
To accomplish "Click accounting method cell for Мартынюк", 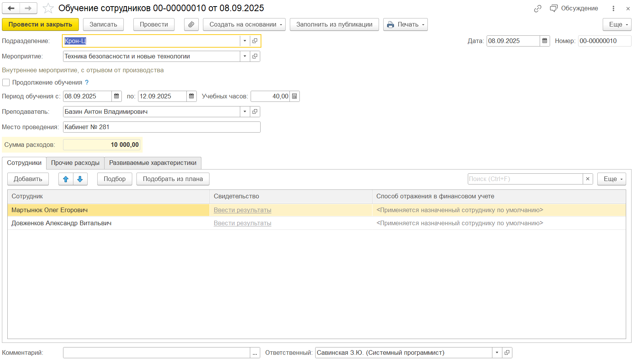I will 499,210.
